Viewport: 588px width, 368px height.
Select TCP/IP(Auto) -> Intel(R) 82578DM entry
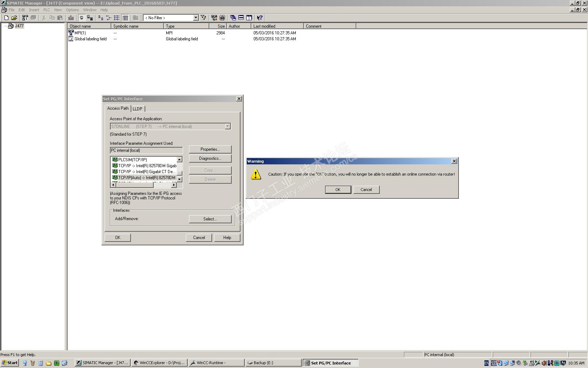click(144, 178)
